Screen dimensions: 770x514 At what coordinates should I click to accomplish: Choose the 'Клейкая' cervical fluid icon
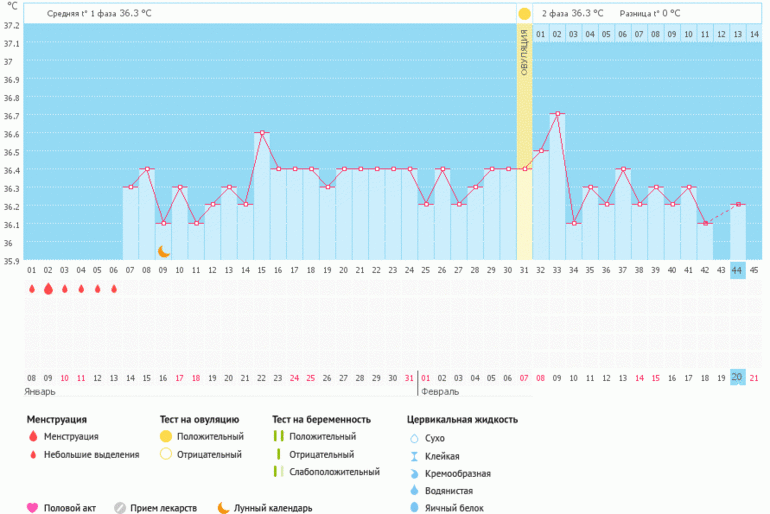pyautogui.click(x=414, y=455)
